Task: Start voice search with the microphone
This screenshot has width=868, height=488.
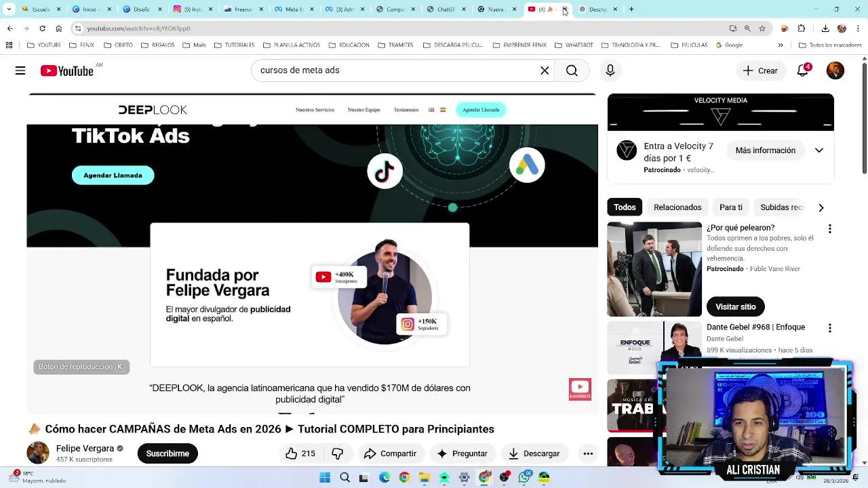Action: [x=610, y=70]
